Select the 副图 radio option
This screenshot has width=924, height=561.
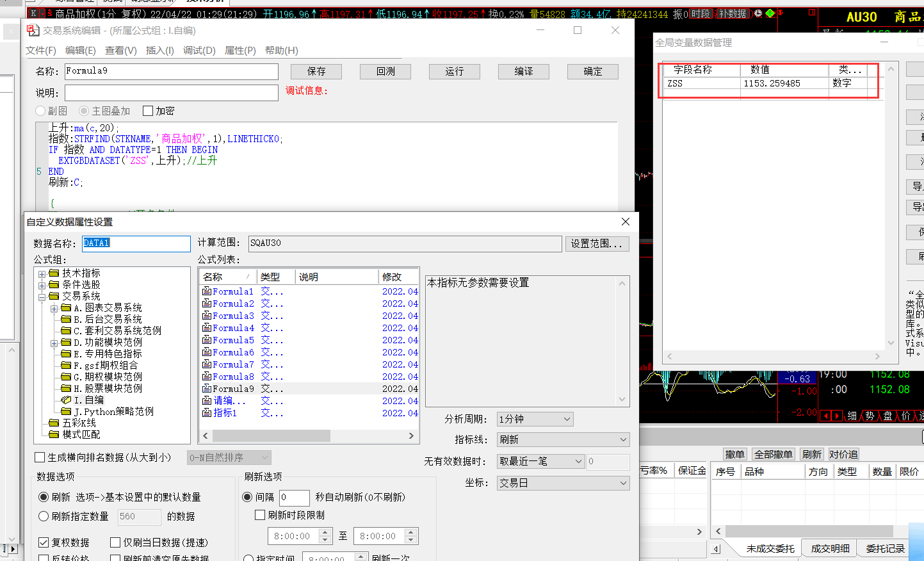(41, 111)
